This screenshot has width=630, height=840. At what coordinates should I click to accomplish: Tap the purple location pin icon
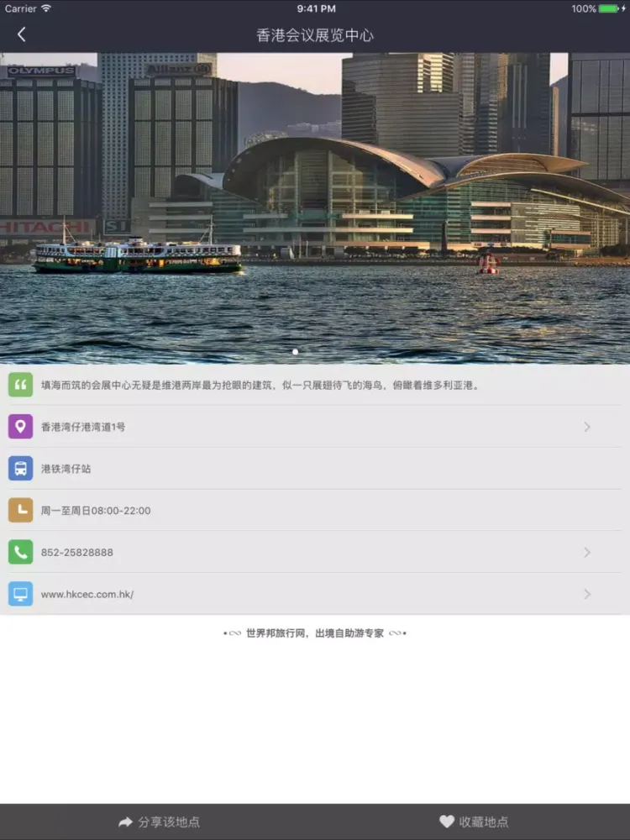click(20, 427)
